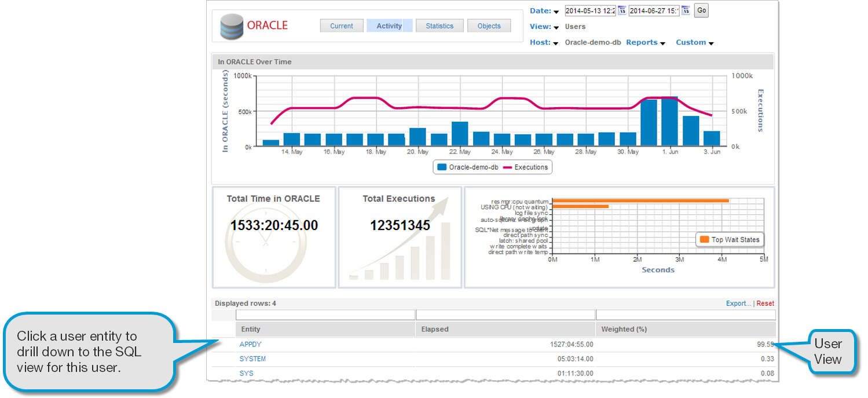This screenshot has width=868, height=398.
Task: Open the Reports dropdown menu
Action: point(646,42)
